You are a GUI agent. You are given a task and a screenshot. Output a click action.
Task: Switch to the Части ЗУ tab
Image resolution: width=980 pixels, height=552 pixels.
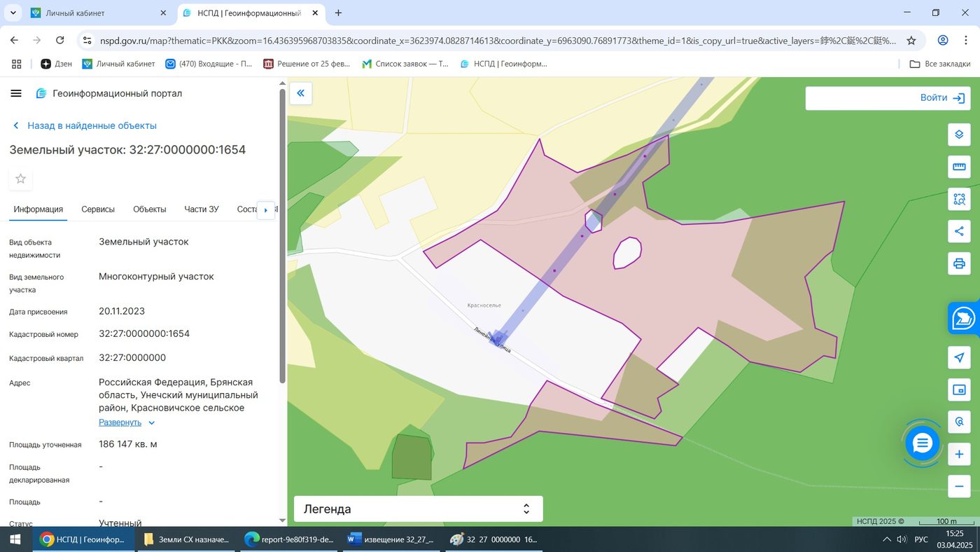coord(202,209)
